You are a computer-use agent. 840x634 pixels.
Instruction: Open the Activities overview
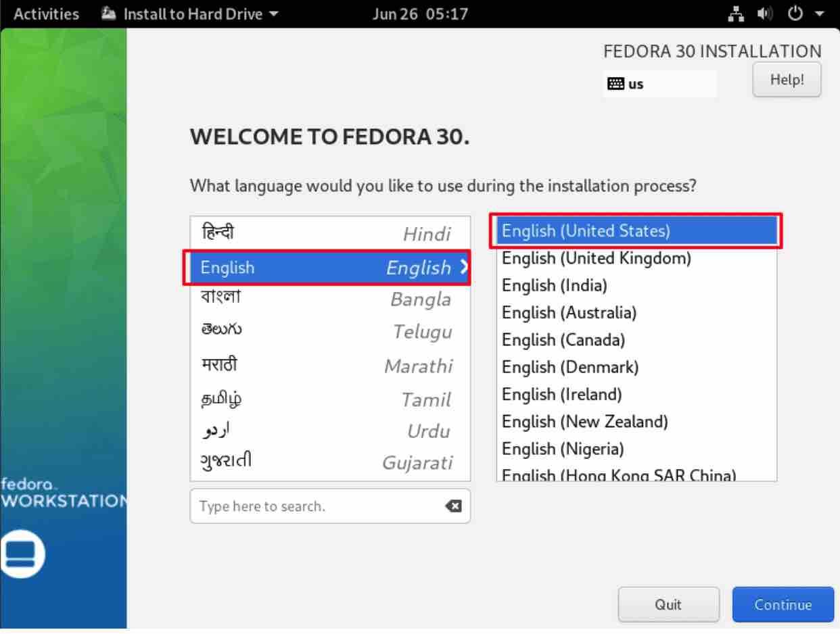(x=46, y=14)
